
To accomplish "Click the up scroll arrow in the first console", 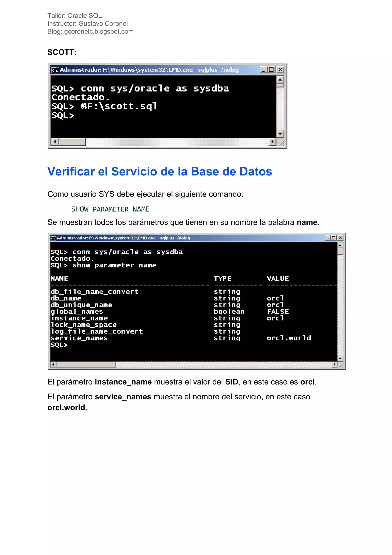I will point(280,79).
